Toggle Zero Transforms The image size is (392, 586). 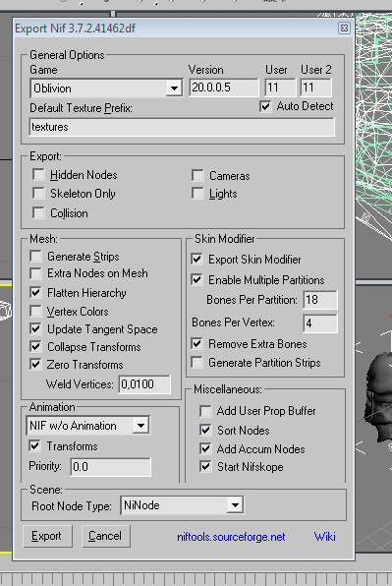pos(35,364)
